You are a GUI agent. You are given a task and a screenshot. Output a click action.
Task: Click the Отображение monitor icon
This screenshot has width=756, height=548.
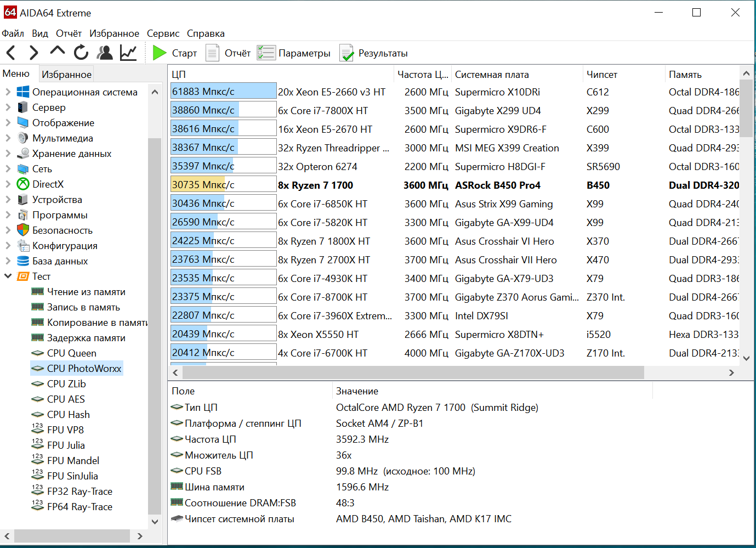(x=23, y=122)
